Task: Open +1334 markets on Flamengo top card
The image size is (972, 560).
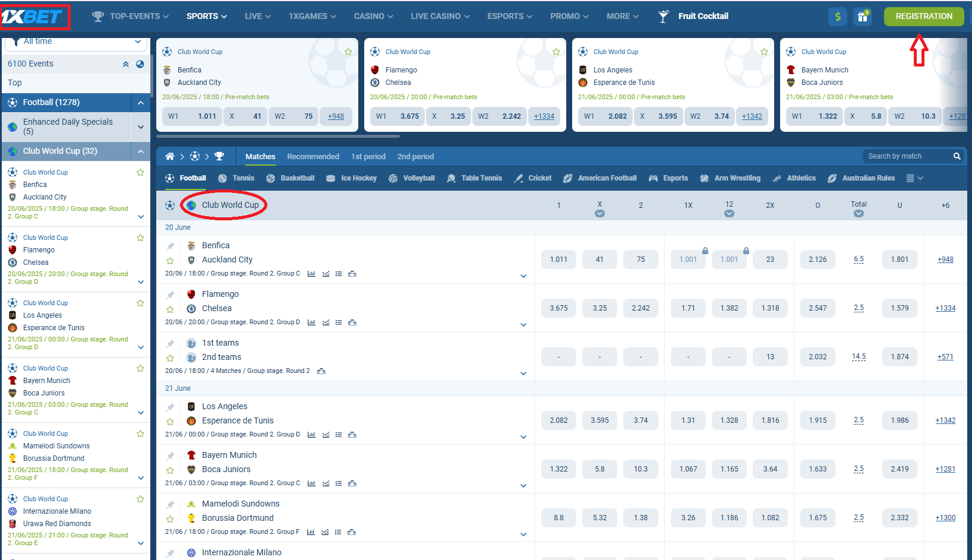Action: click(x=544, y=116)
